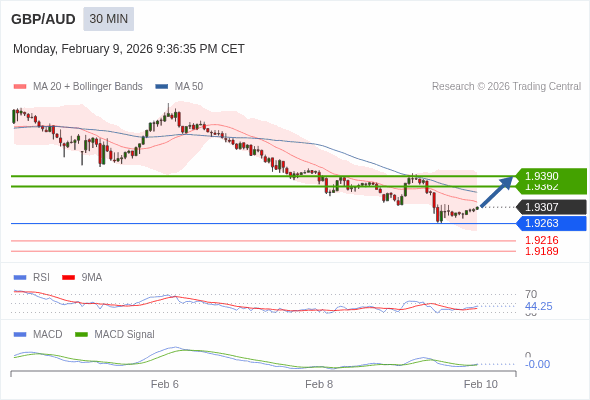The height and width of the screenshot is (400, 590).
Task: Click the 1.9216 support level label
Action: point(541,240)
